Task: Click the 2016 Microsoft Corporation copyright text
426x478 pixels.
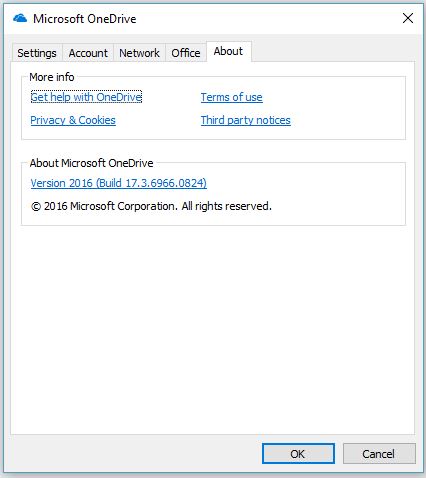Action: click(x=151, y=206)
